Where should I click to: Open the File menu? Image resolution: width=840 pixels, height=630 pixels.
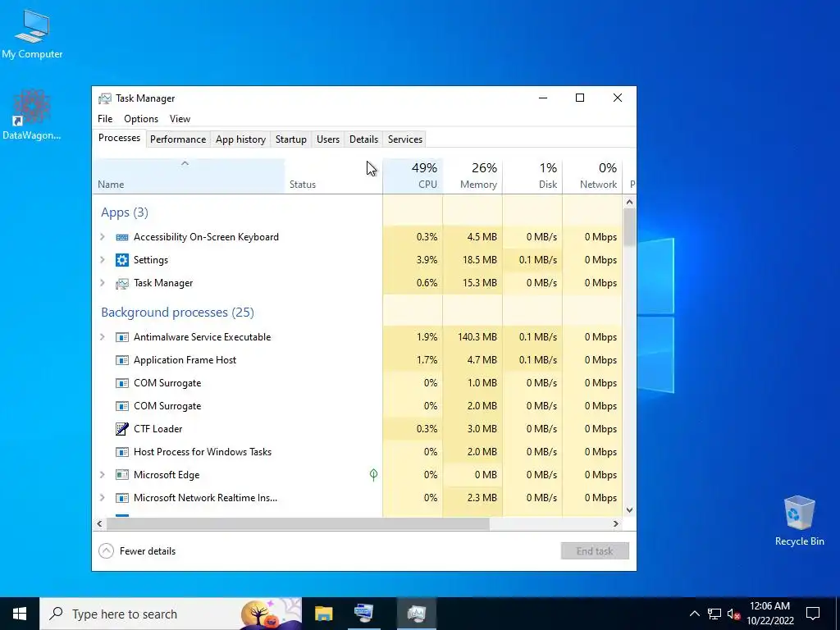click(105, 119)
